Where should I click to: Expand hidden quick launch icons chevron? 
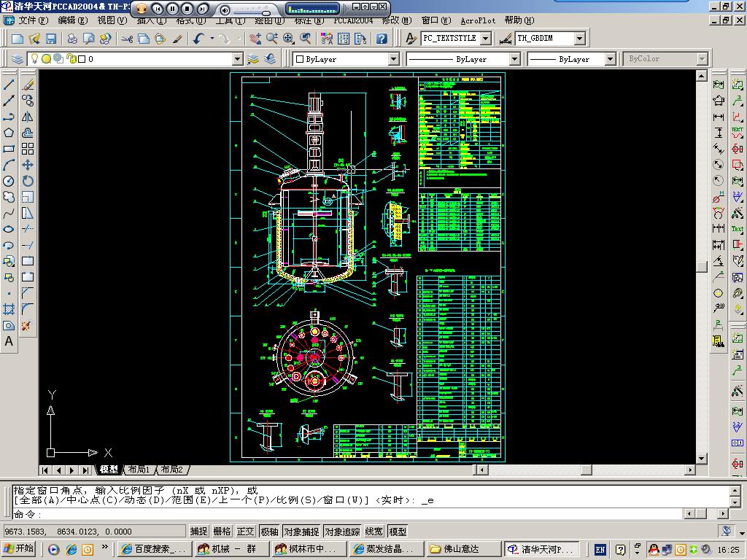(105, 547)
